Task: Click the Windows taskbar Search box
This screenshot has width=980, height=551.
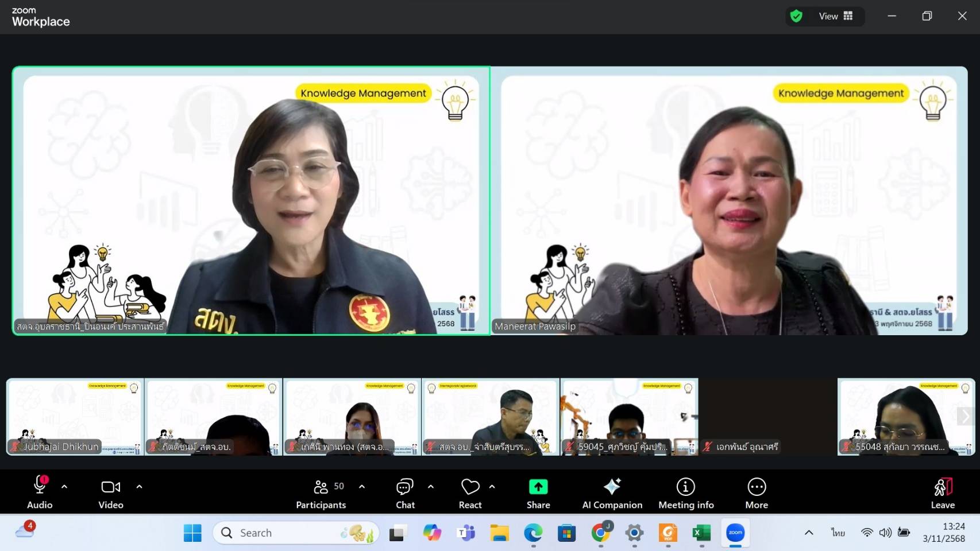Action: pos(296,533)
